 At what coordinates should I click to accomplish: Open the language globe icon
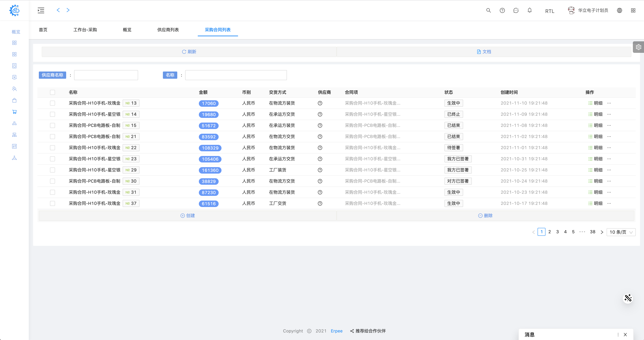coord(619,10)
